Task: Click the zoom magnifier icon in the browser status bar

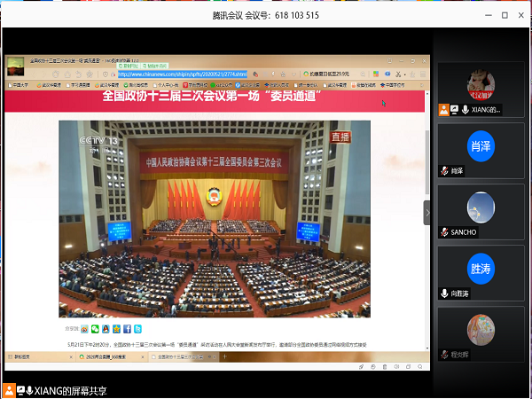Action: tap(420, 367)
